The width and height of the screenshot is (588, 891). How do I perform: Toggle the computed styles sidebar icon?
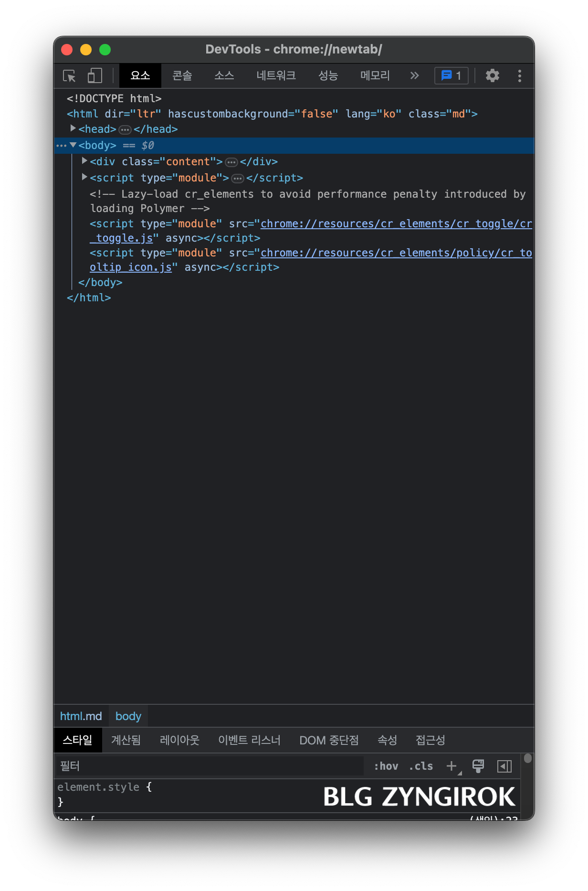click(504, 766)
